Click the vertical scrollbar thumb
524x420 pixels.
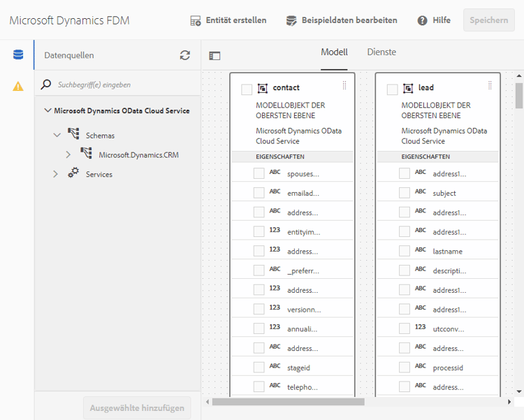[519, 96]
